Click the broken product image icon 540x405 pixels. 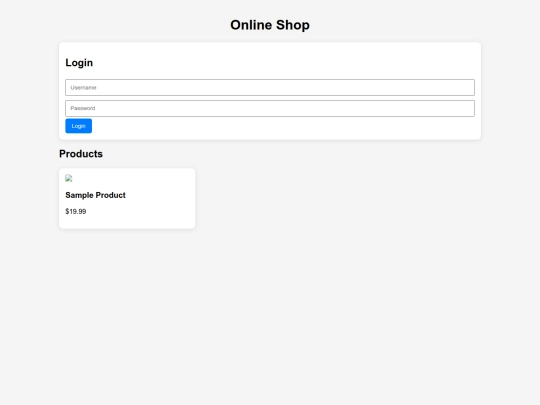pos(69,178)
